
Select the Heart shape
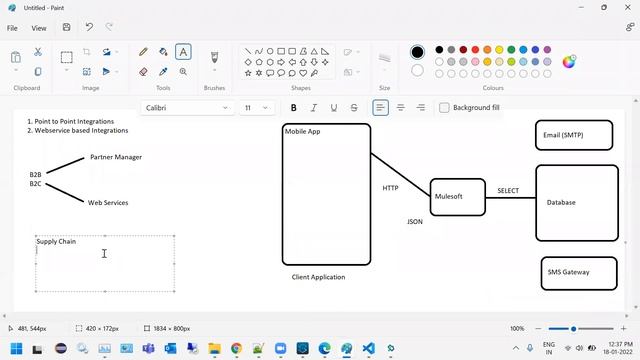[x=303, y=73]
